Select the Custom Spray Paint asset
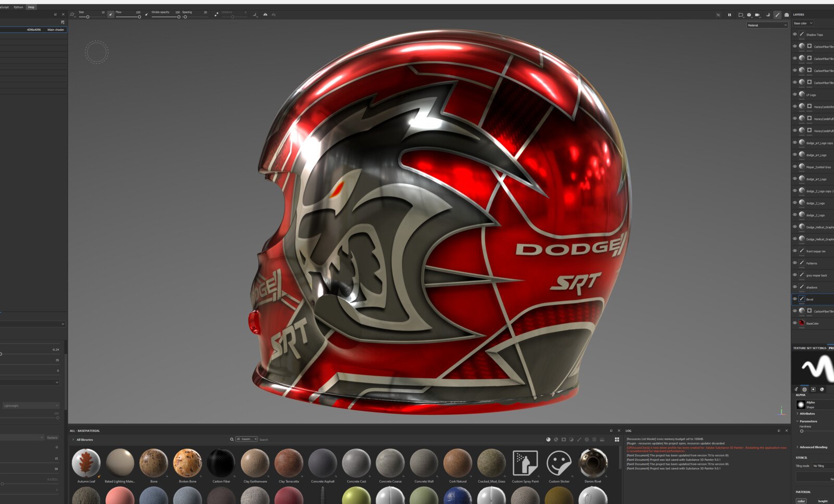834x504 pixels. (525, 463)
